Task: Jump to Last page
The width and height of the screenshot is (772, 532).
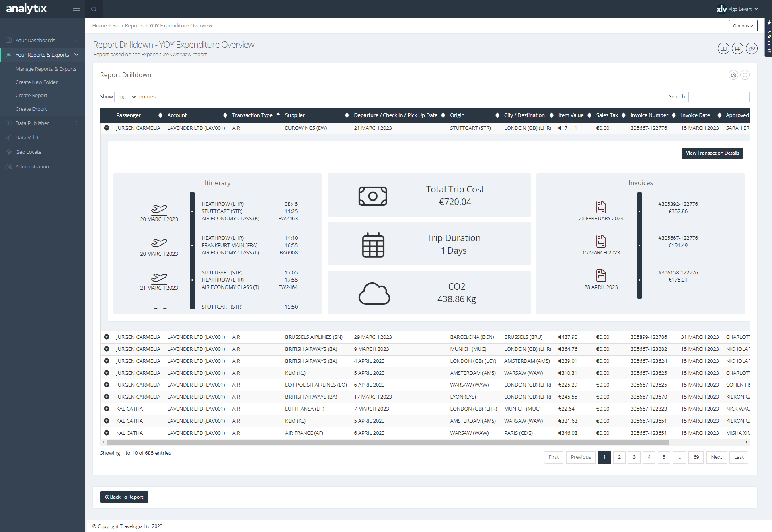Action: point(739,457)
